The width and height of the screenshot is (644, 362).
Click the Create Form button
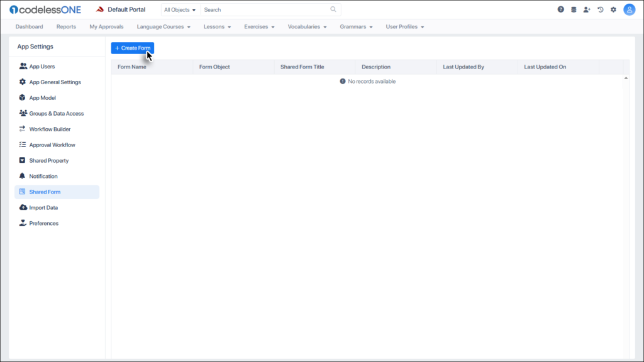(132, 48)
